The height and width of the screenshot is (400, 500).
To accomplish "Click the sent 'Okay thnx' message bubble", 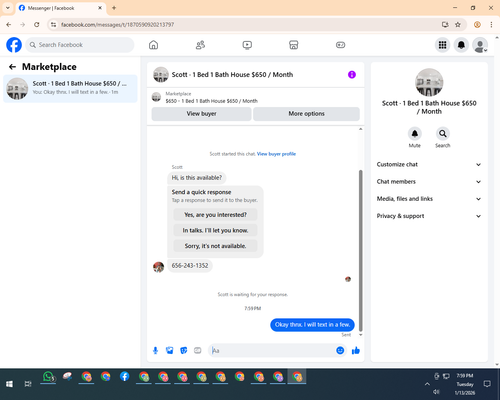I will (312, 325).
